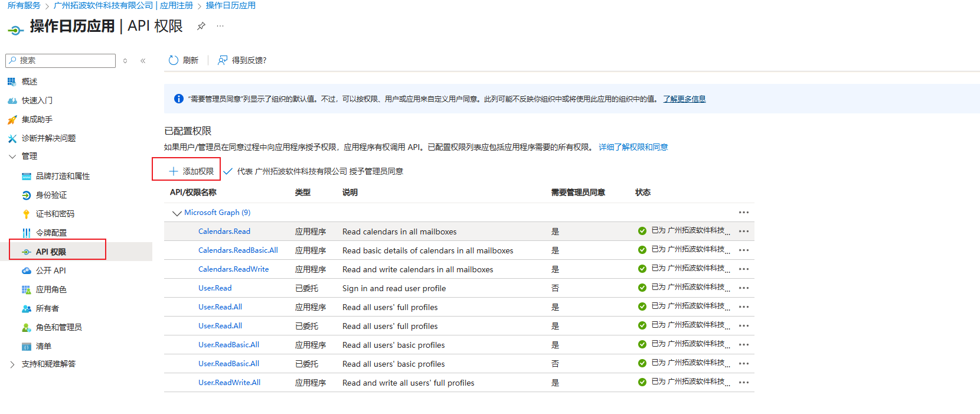The image size is (980, 414).
Task: Expand the 支持和疑难解答 sidebar section
Action: [12, 364]
